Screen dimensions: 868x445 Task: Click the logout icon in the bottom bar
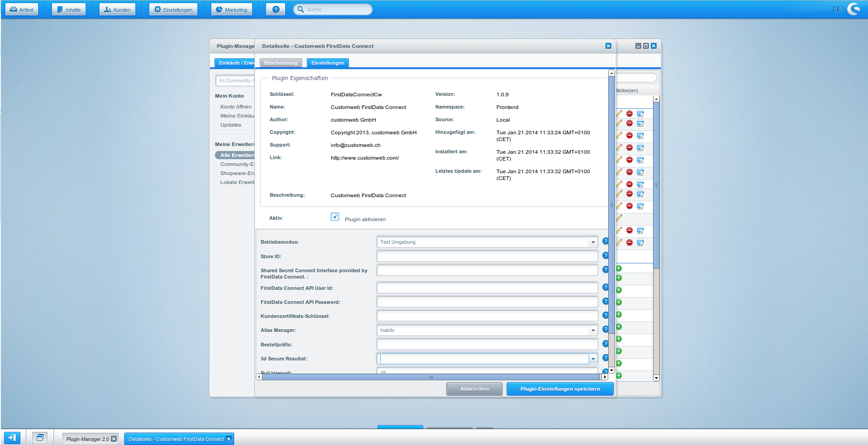[12, 438]
